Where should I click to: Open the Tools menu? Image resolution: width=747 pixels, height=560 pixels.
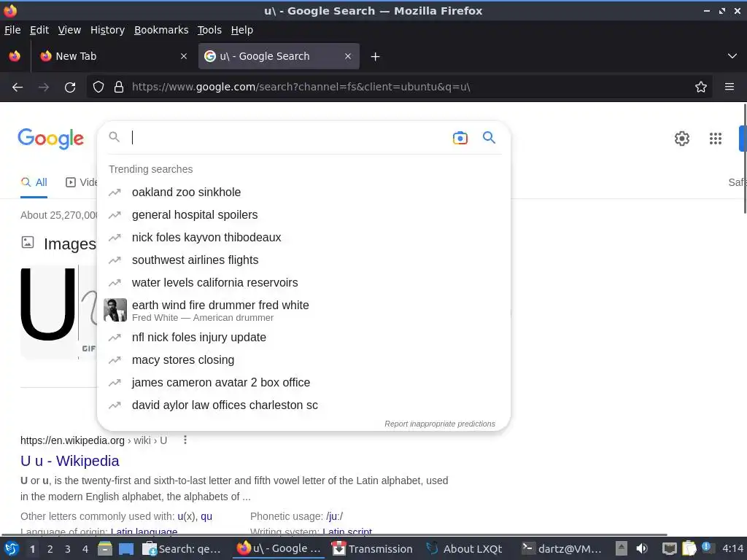tap(209, 30)
